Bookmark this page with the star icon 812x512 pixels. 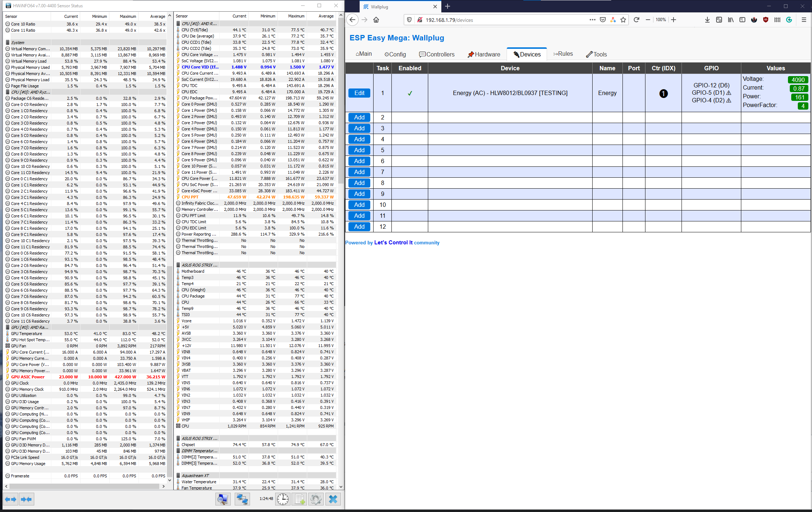click(623, 20)
